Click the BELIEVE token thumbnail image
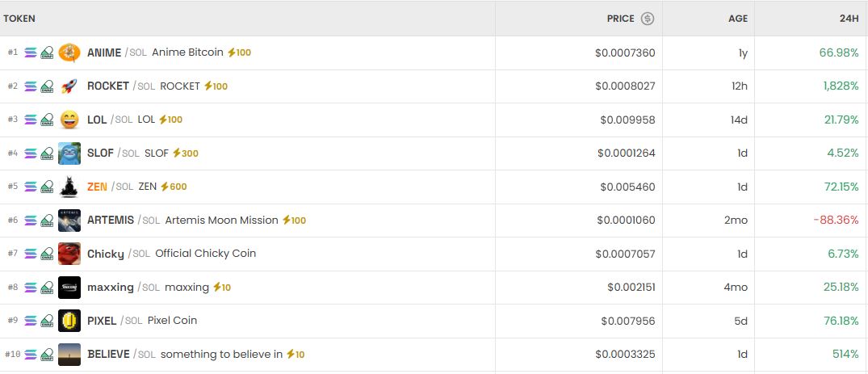Viewport: 868px width, 374px height. (69, 355)
